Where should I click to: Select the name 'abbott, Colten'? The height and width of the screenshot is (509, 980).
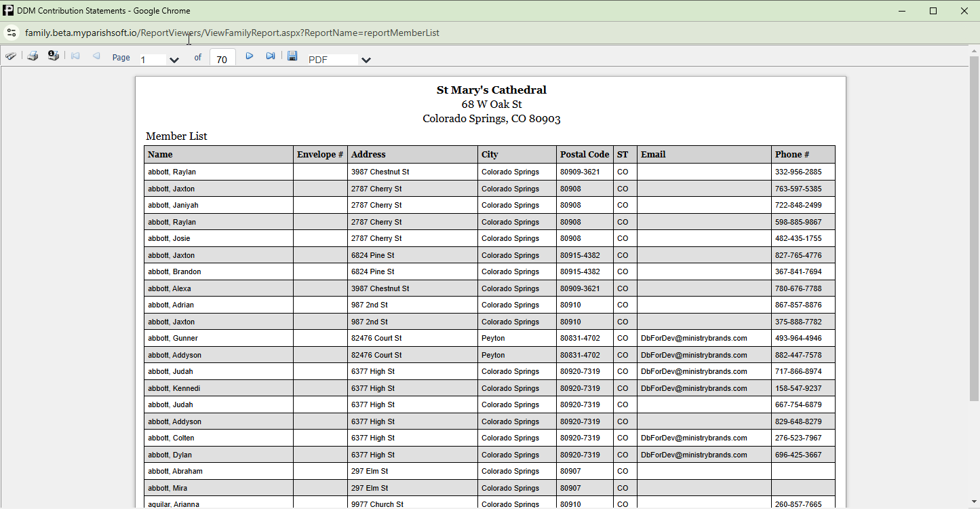[171, 438]
